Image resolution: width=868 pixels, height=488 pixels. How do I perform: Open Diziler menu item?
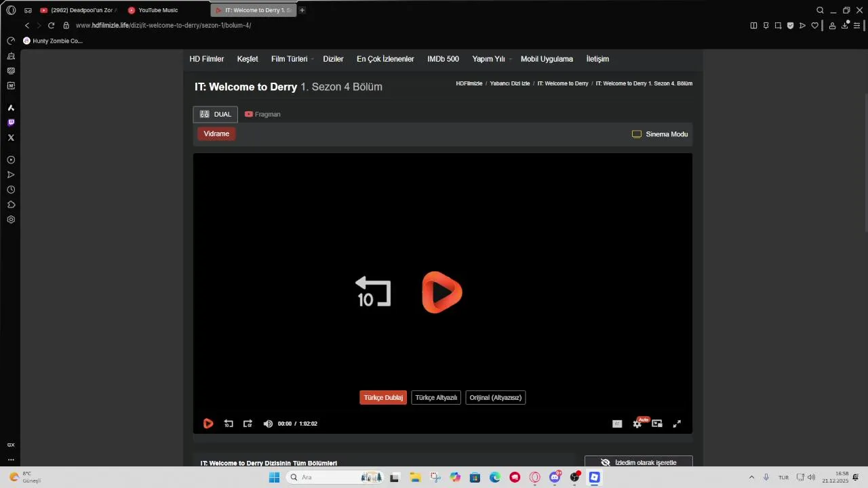(x=333, y=59)
